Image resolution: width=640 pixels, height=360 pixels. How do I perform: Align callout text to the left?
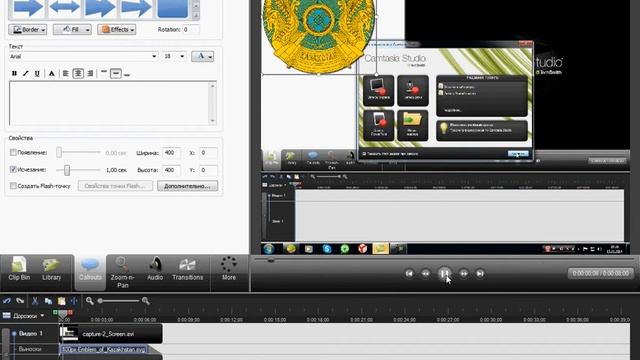66,73
